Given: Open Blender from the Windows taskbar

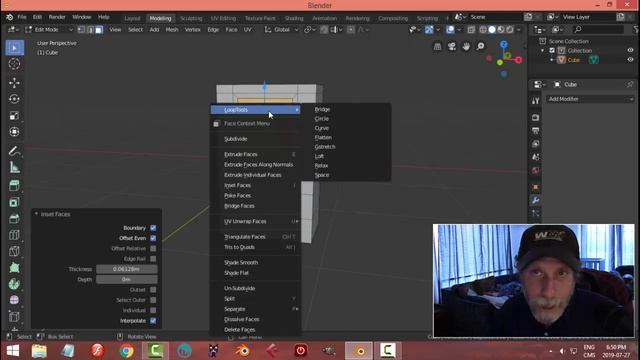Looking at the screenshot, I should point(359,351).
